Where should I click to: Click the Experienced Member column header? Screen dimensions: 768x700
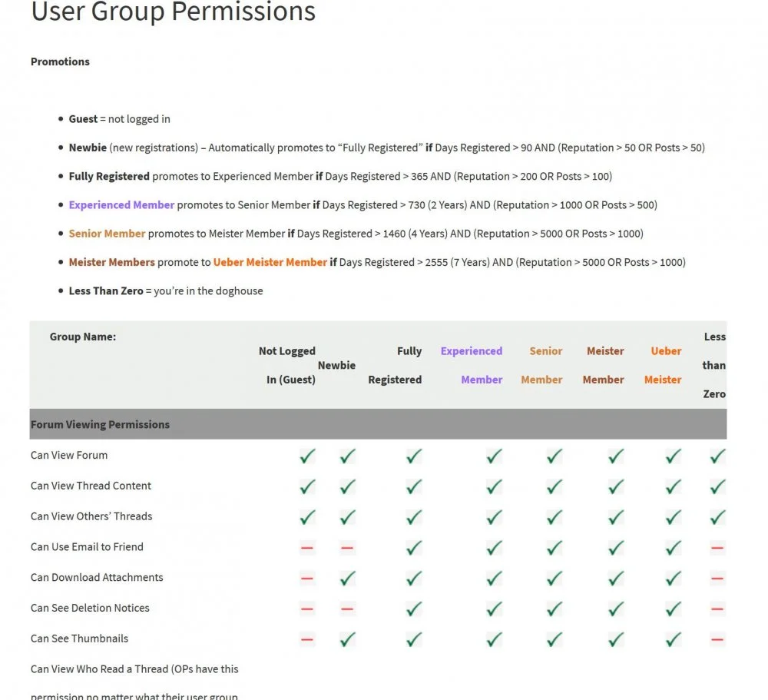(x=472, y=365)
